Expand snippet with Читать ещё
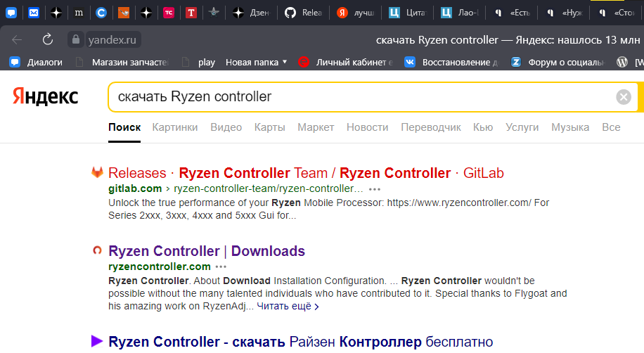The width and height of the screenshot is (644, 353). [x=288, y=306]
